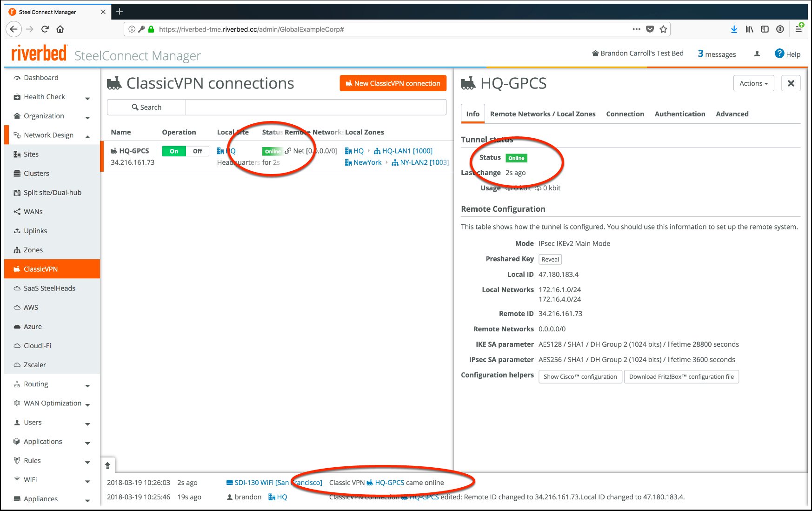The height and width of the screenshot is (511, 812).
Task: Open browser library icon
Action: 749,29
